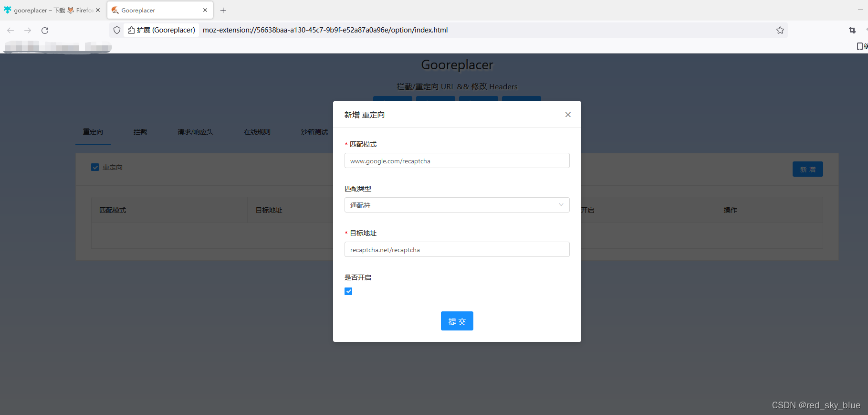The width and height of the screenshot is (868, 415).
Task: Go forward with browser forward arrow
Action: (28, 30)
